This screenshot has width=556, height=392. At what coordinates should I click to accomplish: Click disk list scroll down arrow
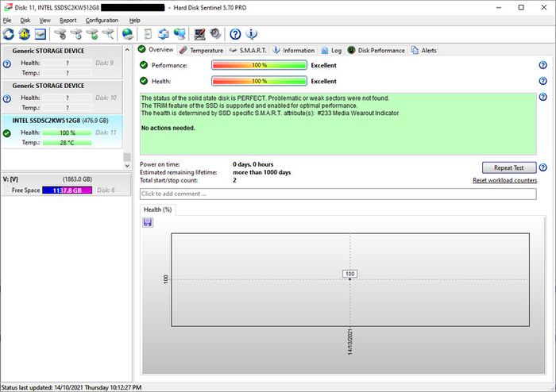click(127, 166)
